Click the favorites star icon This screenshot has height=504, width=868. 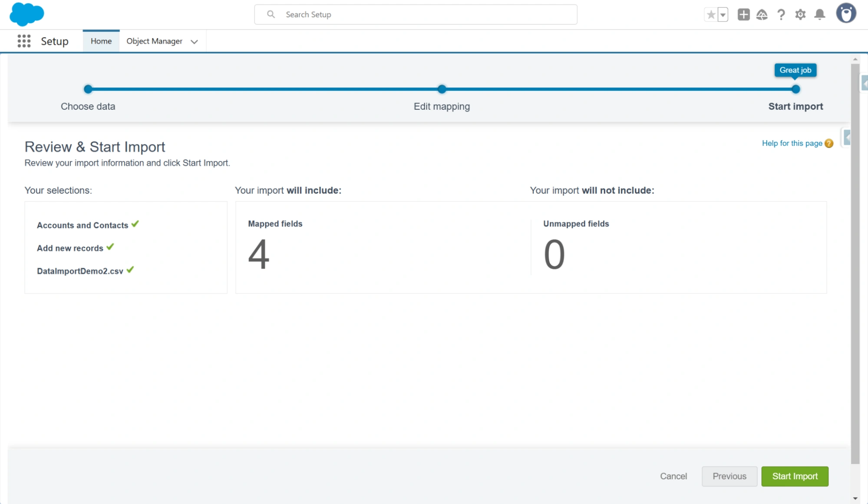(x=711, y=15)
